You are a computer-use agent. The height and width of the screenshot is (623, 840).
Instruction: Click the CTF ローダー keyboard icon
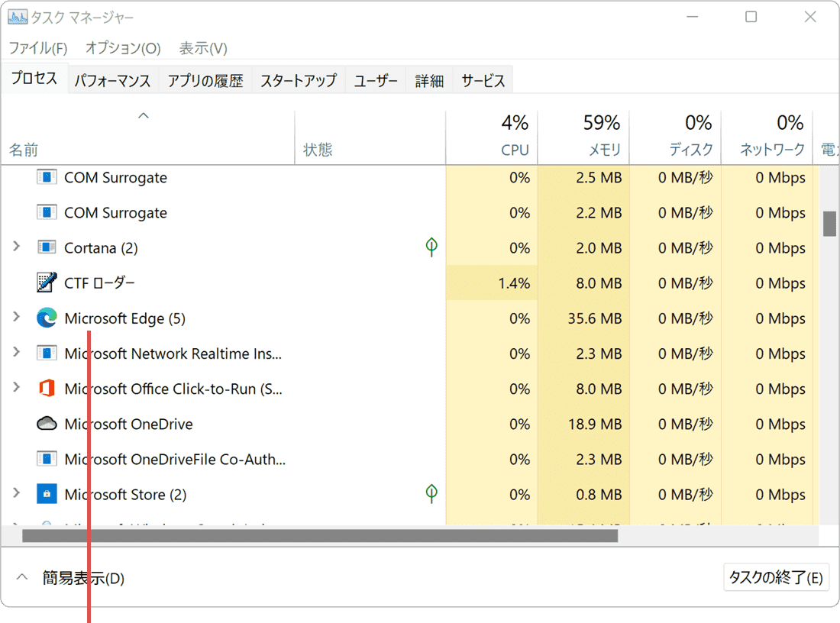click(46, 282)
